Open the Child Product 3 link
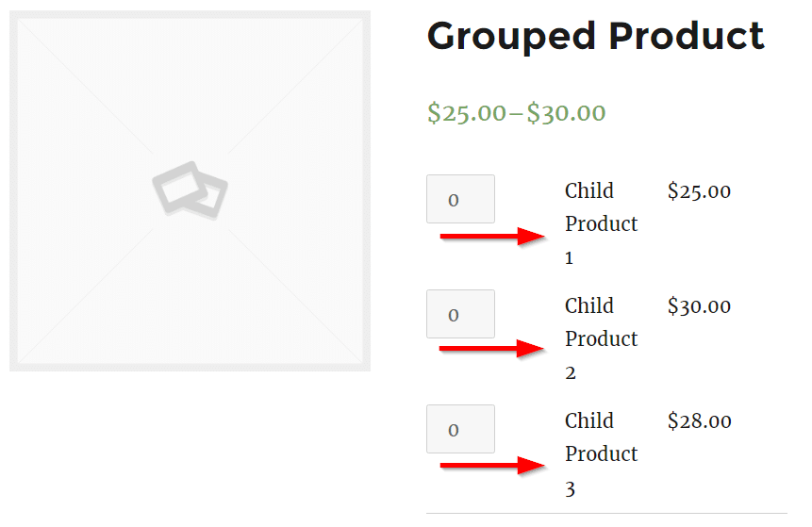 point(601,454)
